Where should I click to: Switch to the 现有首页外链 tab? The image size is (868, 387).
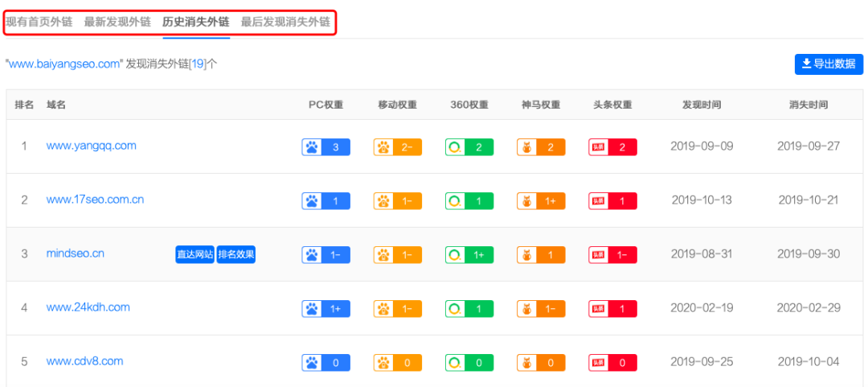coord(39,23)
